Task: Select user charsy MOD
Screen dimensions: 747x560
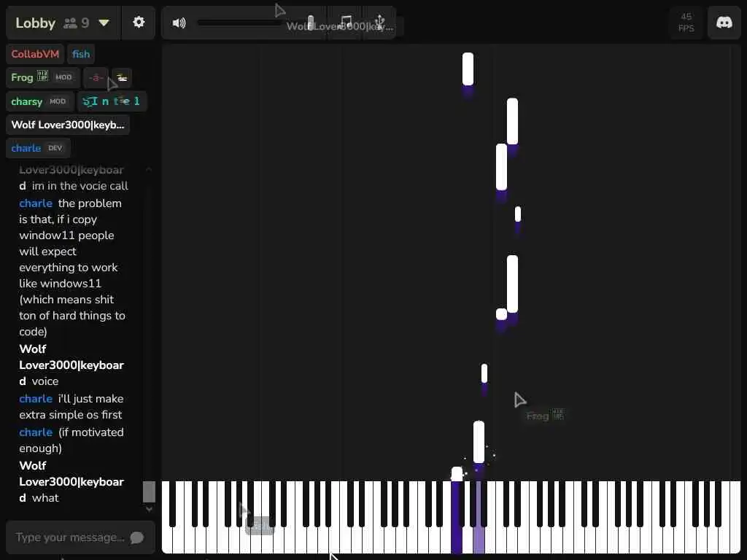Action: [39, 101]
